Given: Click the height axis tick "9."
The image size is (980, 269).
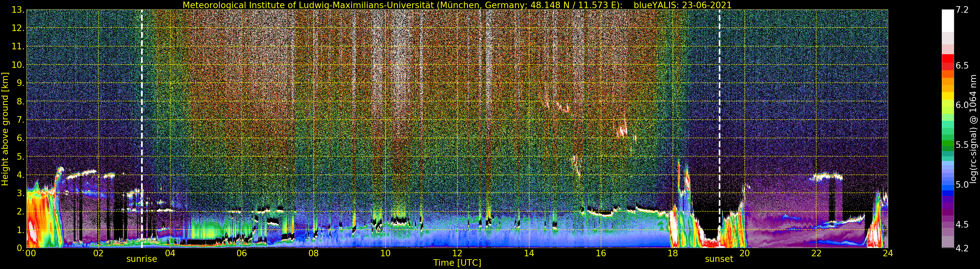Looking at the screenshot, I should 21,83.
